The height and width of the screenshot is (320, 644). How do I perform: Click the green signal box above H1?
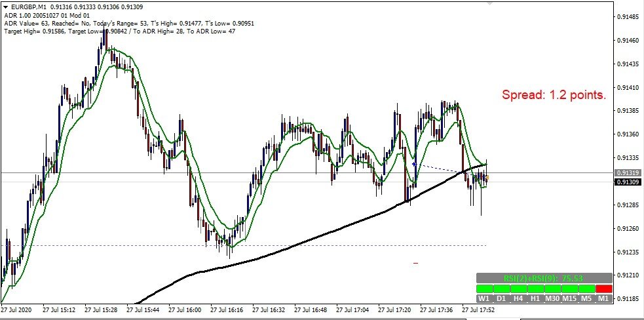pos(535,289)
